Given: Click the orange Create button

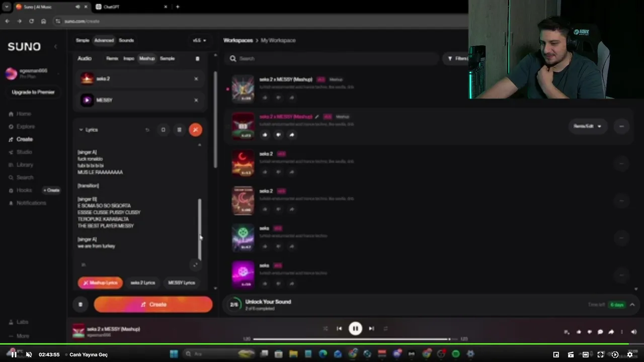Looking at the screenshot, I should point(153,304).
